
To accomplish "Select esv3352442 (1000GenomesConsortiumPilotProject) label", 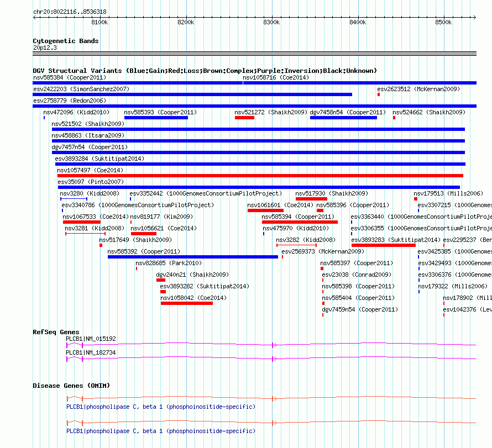I will click(206, 193).
